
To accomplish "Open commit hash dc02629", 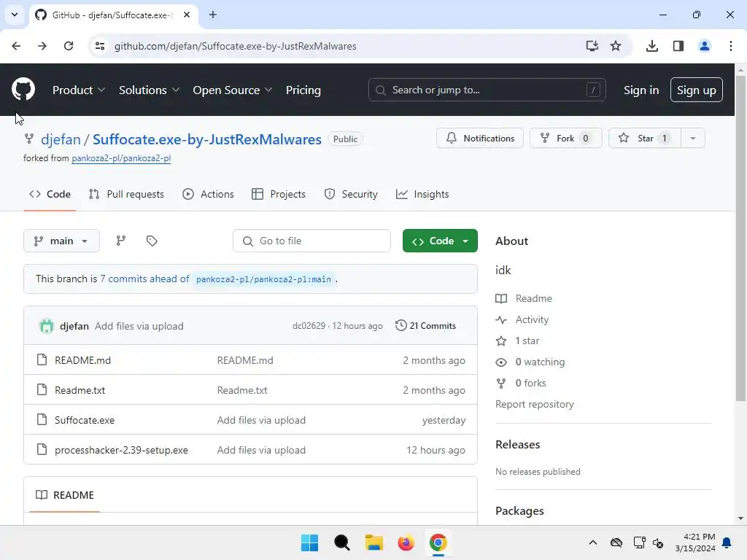I will pos(309,326).
